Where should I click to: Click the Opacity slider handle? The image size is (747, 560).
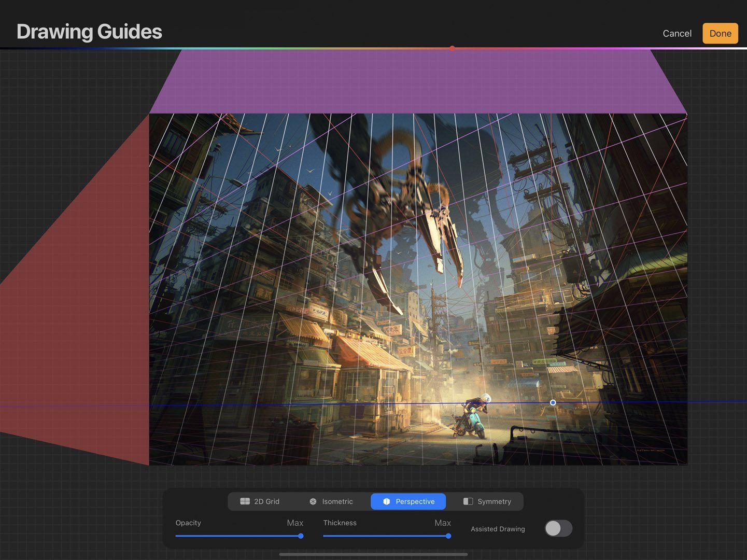pyautogui.click(x=301, y=536)
